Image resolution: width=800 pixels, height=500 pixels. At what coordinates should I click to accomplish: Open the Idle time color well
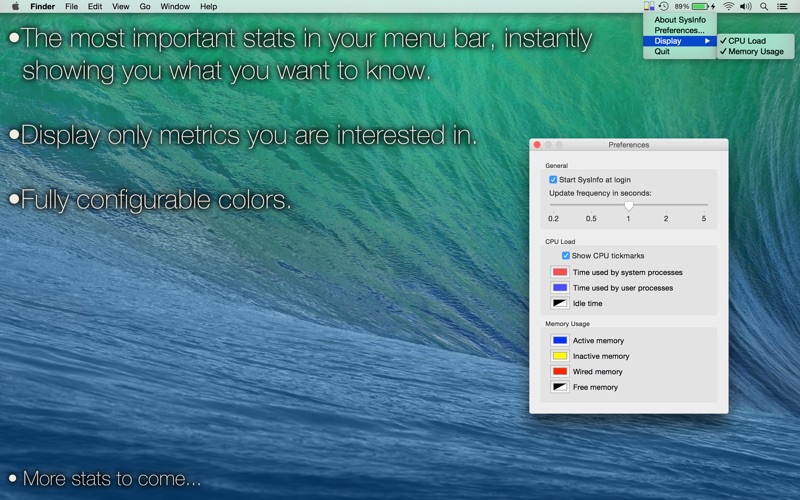coord(560,303)
